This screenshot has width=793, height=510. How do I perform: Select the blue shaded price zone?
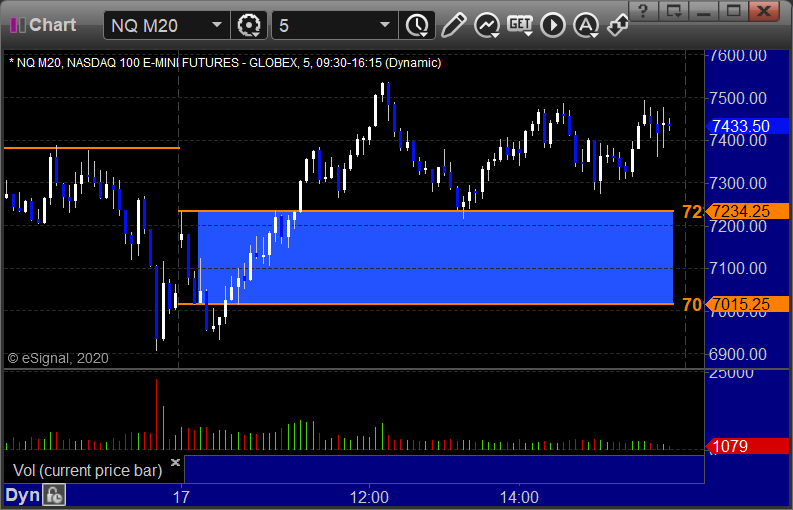tap(435, 258)
